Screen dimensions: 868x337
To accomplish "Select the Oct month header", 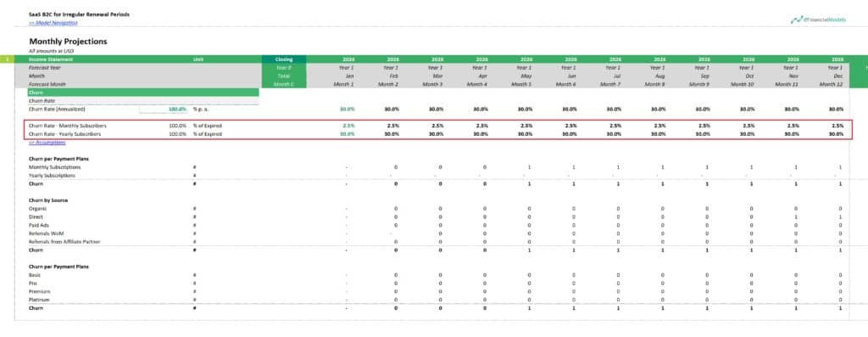I will (750, 76).
